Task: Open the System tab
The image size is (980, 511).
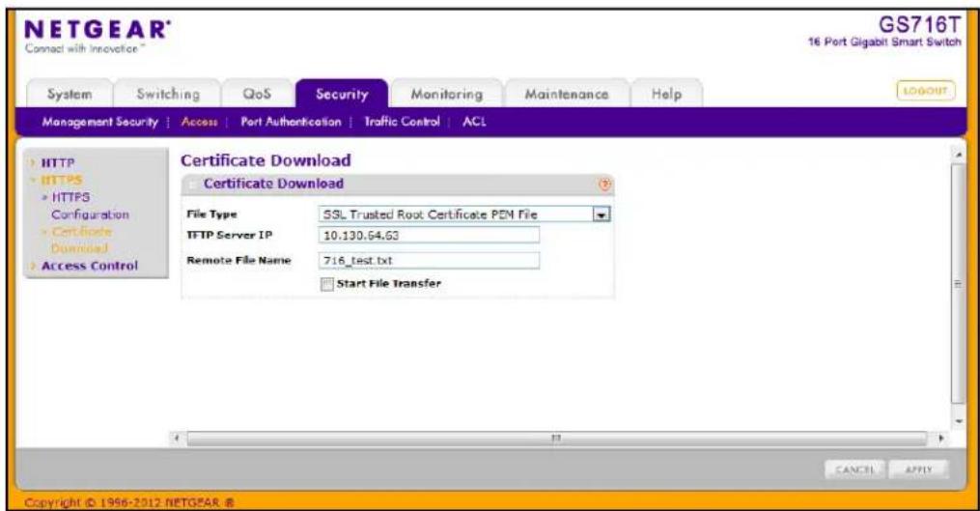Action: (x=70, y=94)
